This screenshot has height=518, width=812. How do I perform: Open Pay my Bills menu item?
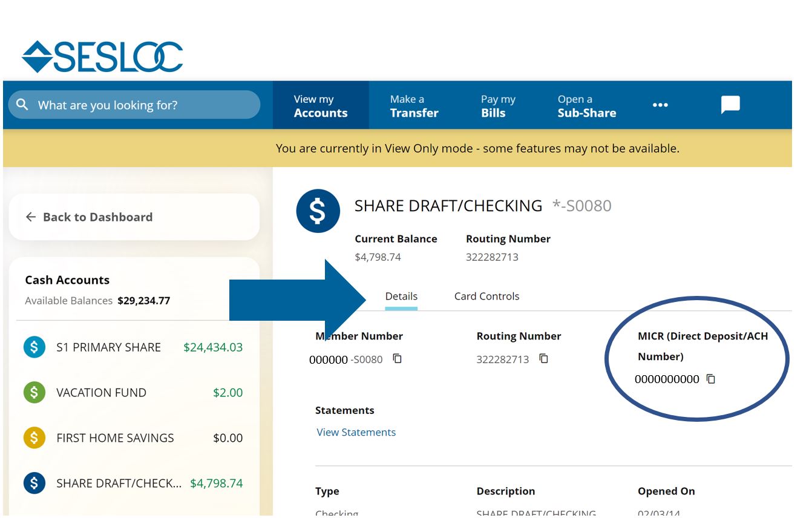(x=498, y=104)
